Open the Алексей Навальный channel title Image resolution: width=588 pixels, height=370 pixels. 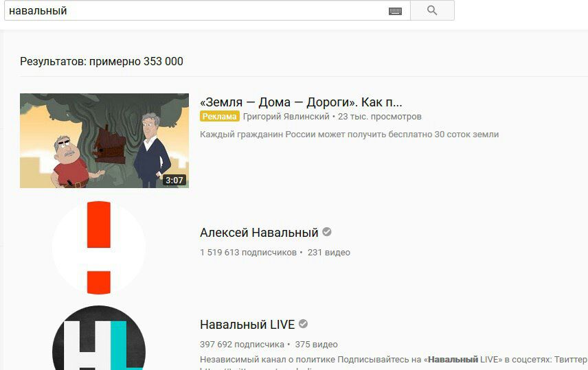pos(259,233)
